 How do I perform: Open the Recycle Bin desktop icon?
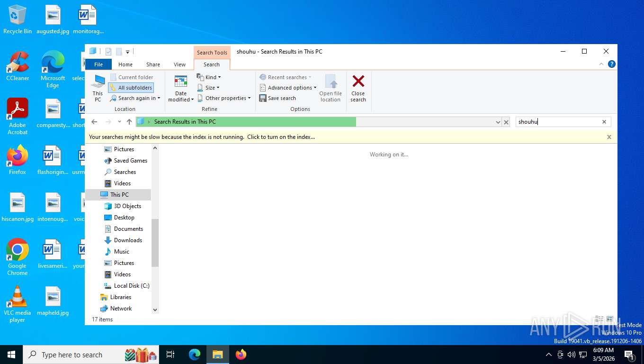click(x=18, y=19)
